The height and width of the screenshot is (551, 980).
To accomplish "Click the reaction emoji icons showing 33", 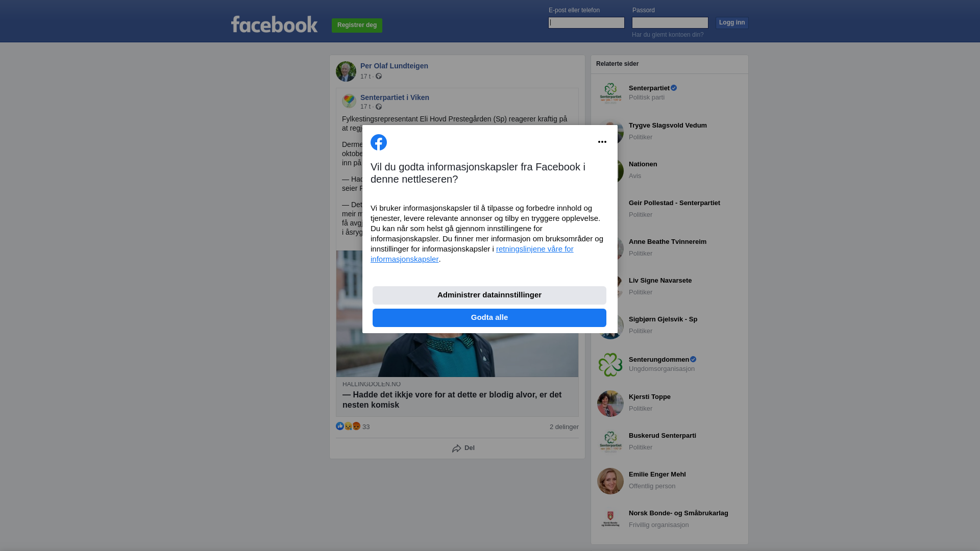I will tap(348, 426).
